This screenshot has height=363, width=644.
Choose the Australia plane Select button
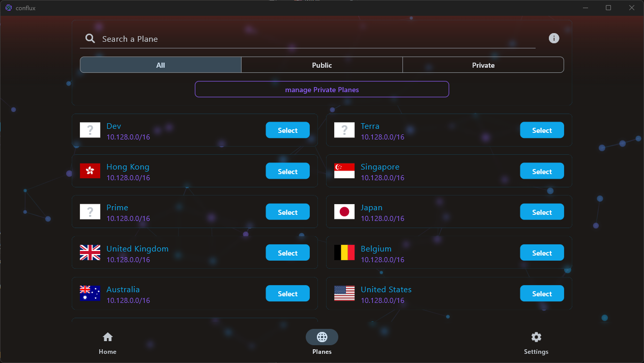click(287, 294)
